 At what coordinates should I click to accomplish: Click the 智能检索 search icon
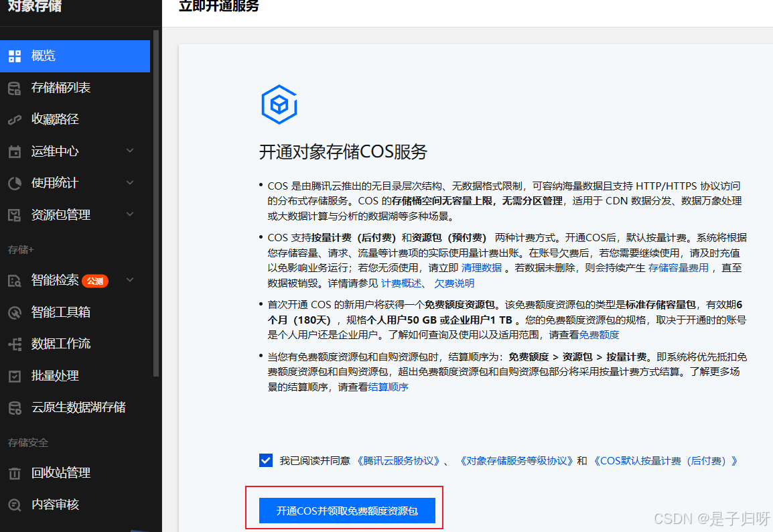[15, 281]
